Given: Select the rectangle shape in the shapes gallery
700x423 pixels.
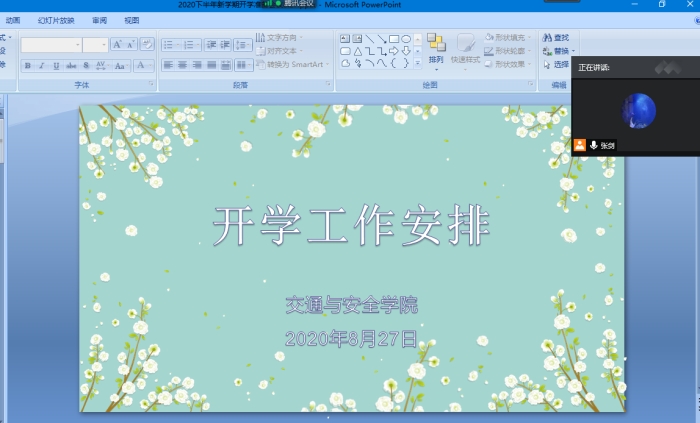Looking at the screenshot, I should pyautogui.click(x=394, y=39).
